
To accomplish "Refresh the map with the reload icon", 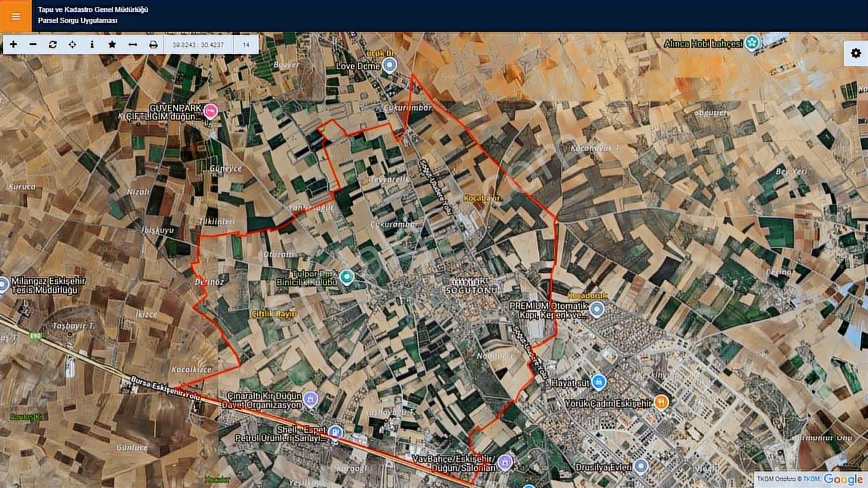I will click(53, 44).
